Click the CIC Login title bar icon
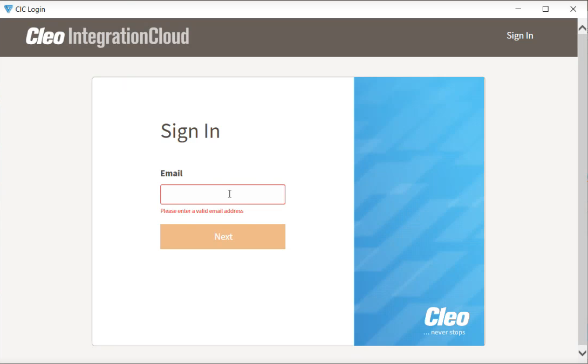588x364 pixels. (x=8, y=9)
